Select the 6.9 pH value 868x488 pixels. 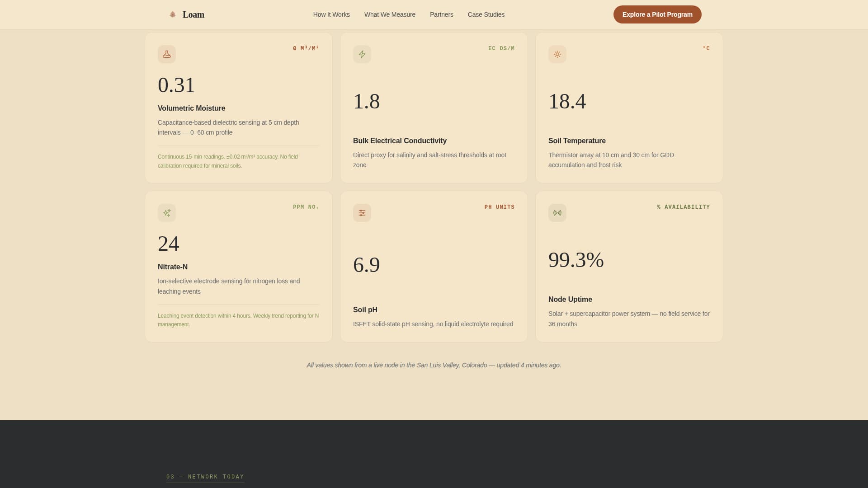coord(366,265)
